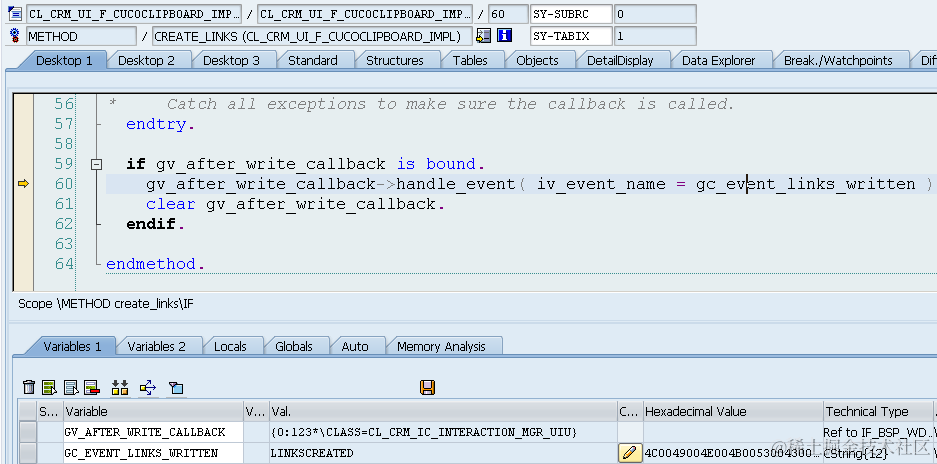This screenshot has height=464, width=937.
Task: Click the CString{12} technical type cell
Action: pos(877,453)
